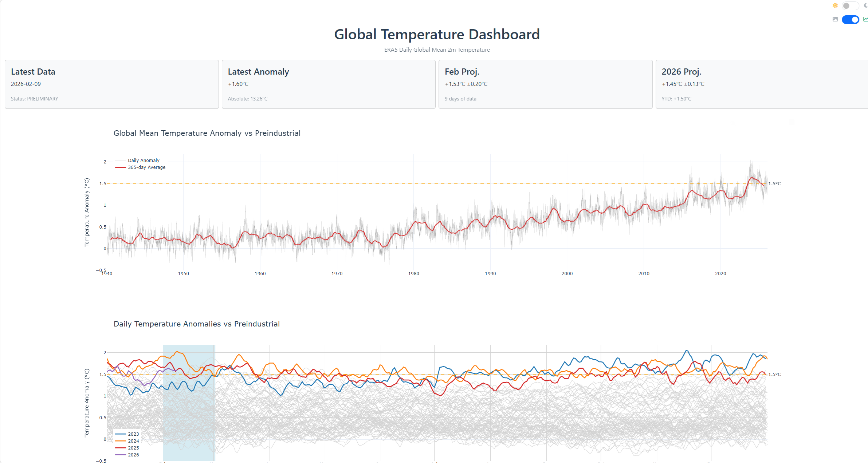This screenshot has height=463, width=868.
Task: Toggle Daily Anomaly in the legend
Action: (143, 160)
